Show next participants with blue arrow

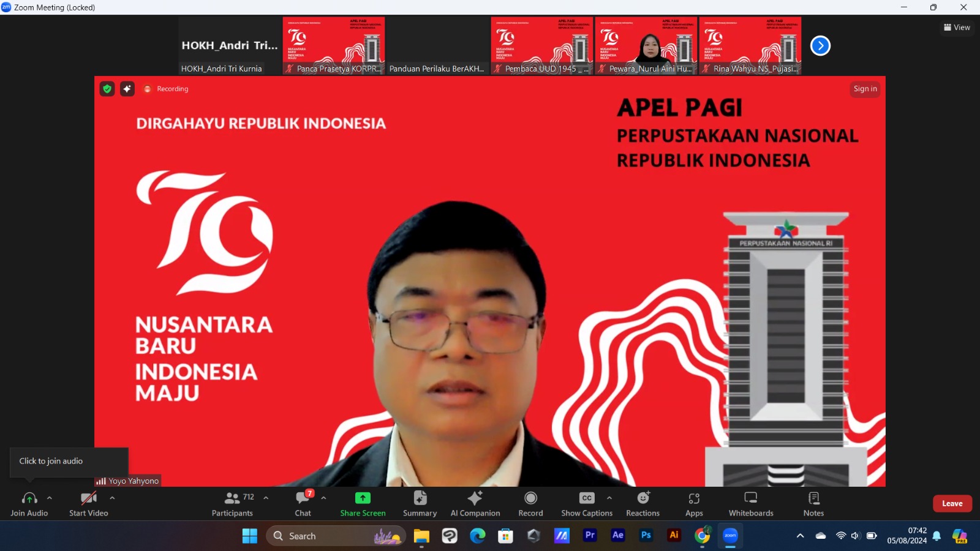click(x=820, y=46)
